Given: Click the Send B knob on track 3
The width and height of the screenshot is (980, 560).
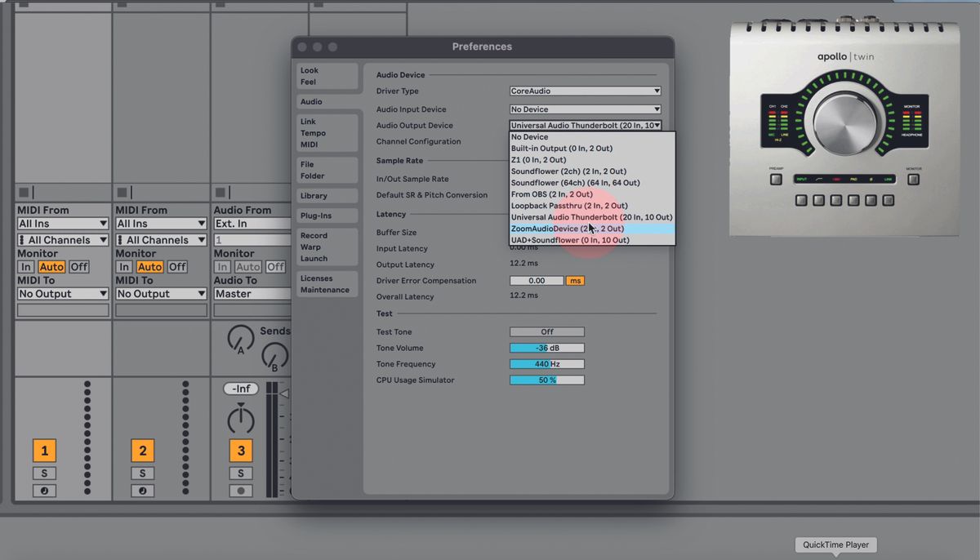Looking at the screenshot, I should tap(274, 357).
